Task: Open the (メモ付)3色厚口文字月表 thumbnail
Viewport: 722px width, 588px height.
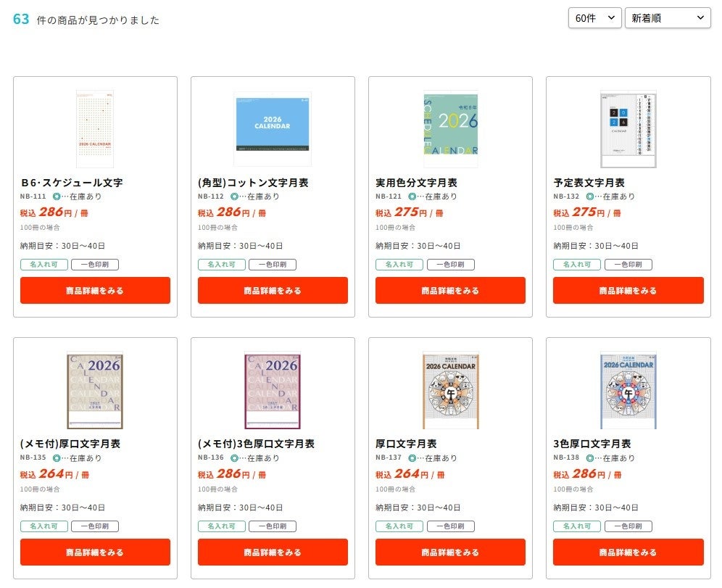Action: point(273,390)
